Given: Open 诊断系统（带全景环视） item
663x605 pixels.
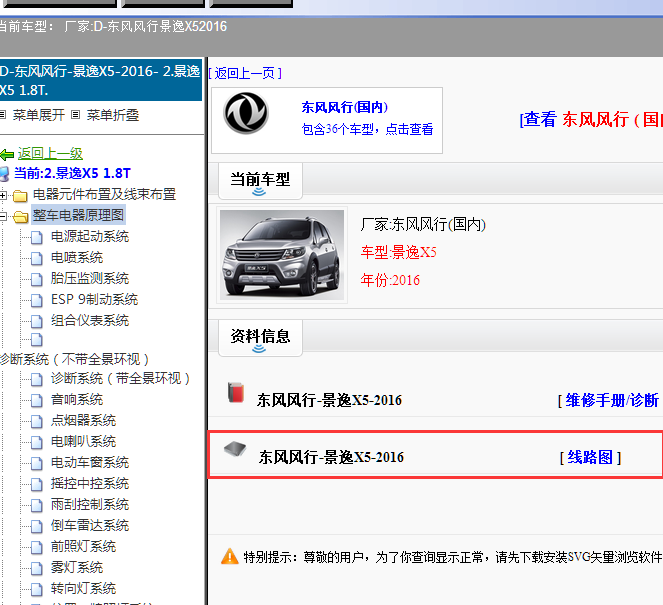Looking at the screenshot, I should tap(121, 378).
